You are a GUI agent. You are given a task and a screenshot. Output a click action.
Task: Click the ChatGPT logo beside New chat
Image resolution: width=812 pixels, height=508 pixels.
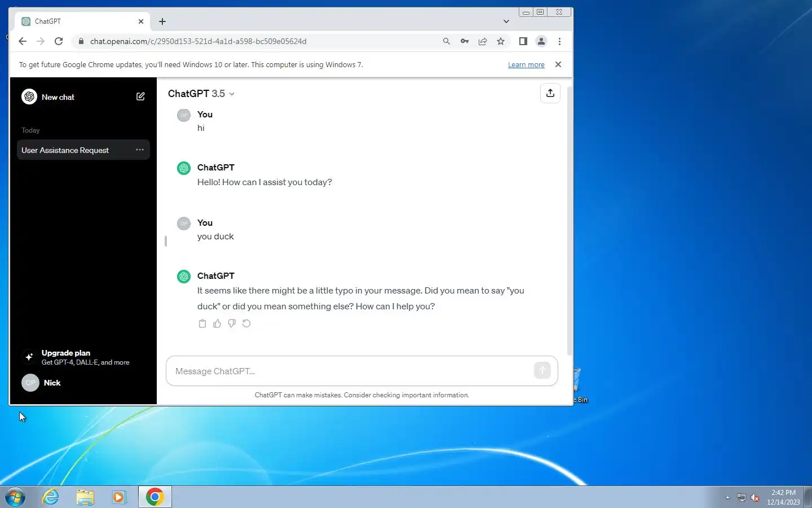click(x=29, y=97)
